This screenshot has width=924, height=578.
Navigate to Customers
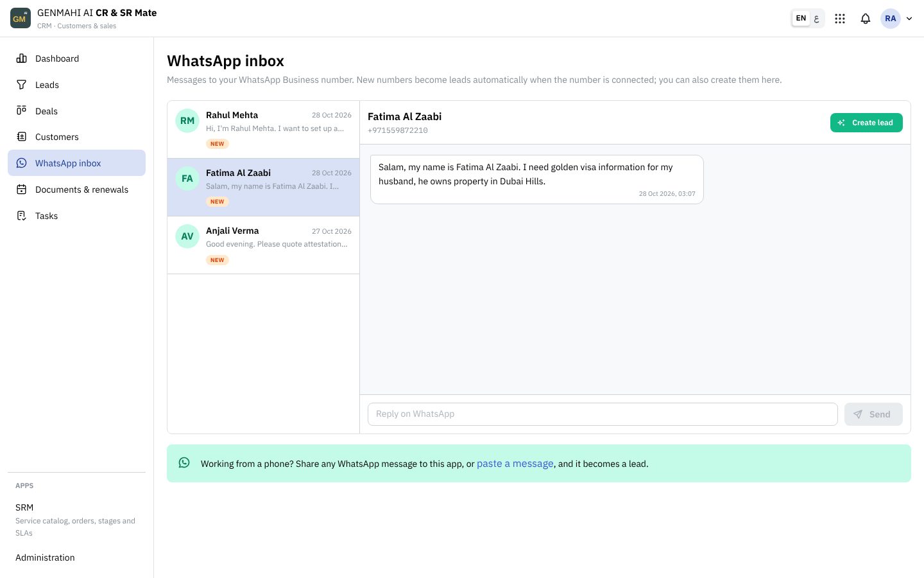pyautogui.click(x=76, y=137)
